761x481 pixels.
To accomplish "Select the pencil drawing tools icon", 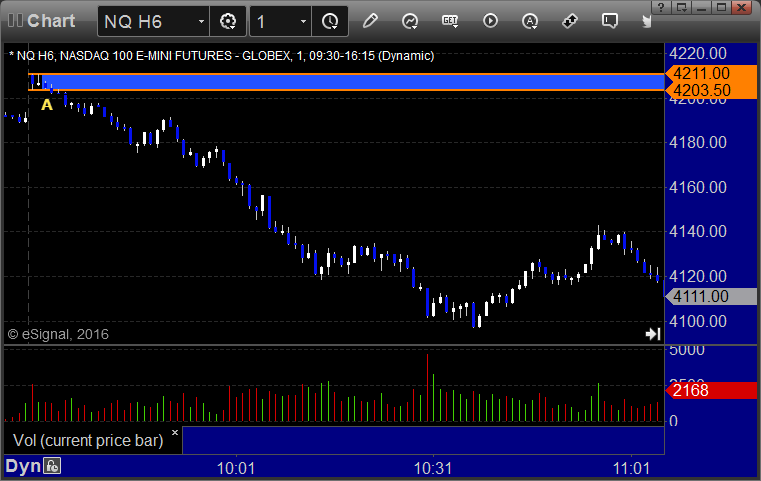I will click(370, 21).
